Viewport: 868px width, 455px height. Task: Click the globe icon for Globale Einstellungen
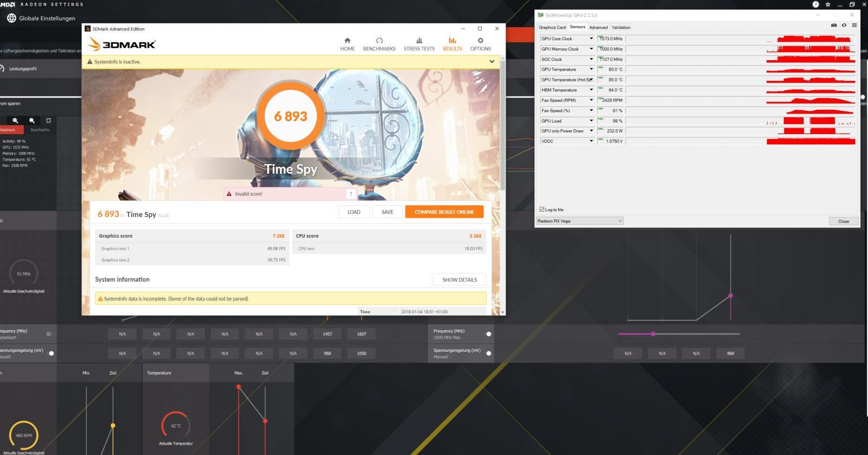click(x=11, y=18)
